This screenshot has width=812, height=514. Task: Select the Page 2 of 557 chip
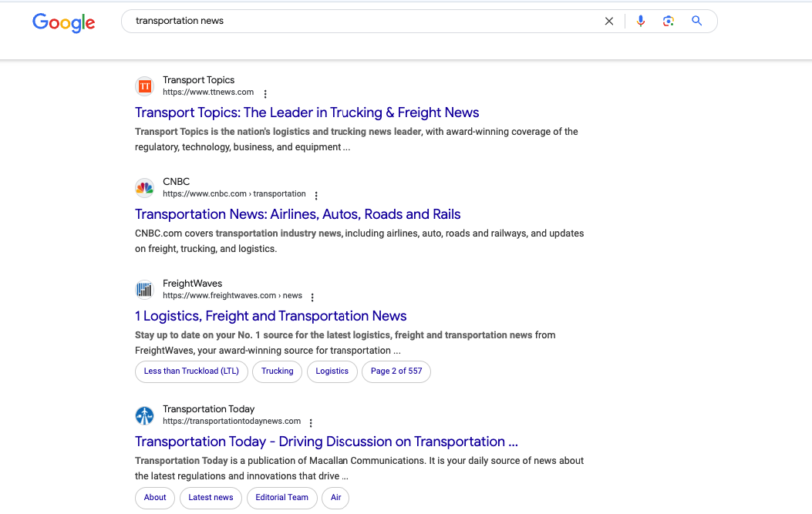pyautogui.click(x=396, y=371)
